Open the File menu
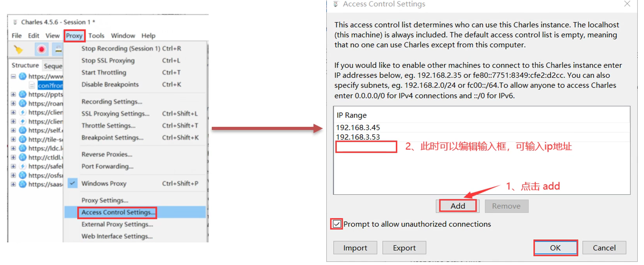 [16, 36]
